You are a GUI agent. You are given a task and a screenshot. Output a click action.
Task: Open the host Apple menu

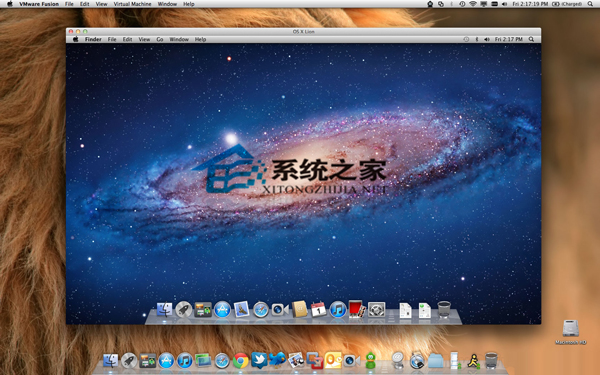(x=10, y=4)
